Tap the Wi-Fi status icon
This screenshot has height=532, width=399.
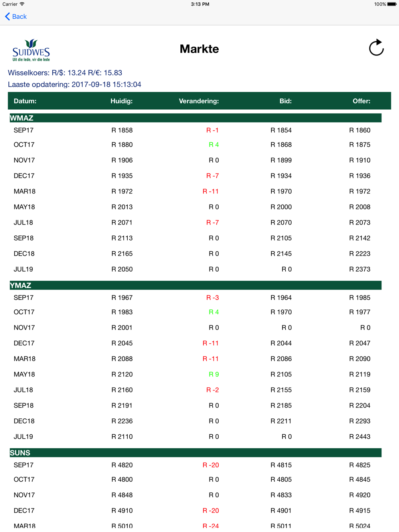click(22, 4)
